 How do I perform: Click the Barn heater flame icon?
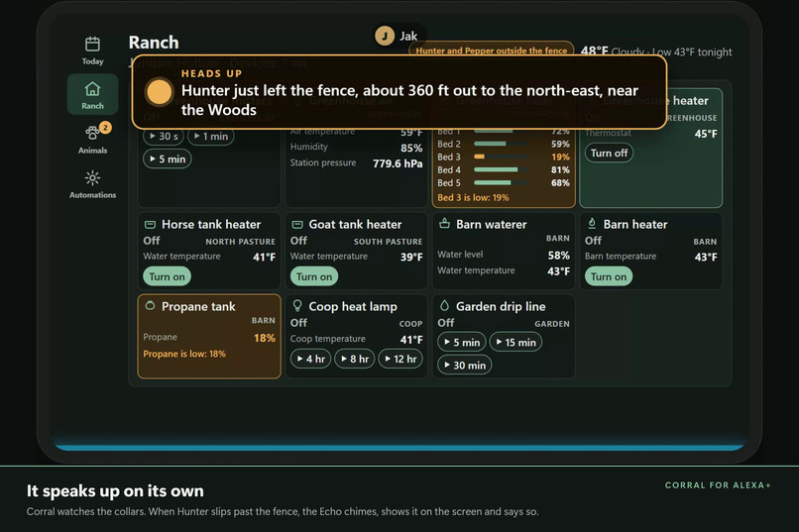[x=592, y=224]
